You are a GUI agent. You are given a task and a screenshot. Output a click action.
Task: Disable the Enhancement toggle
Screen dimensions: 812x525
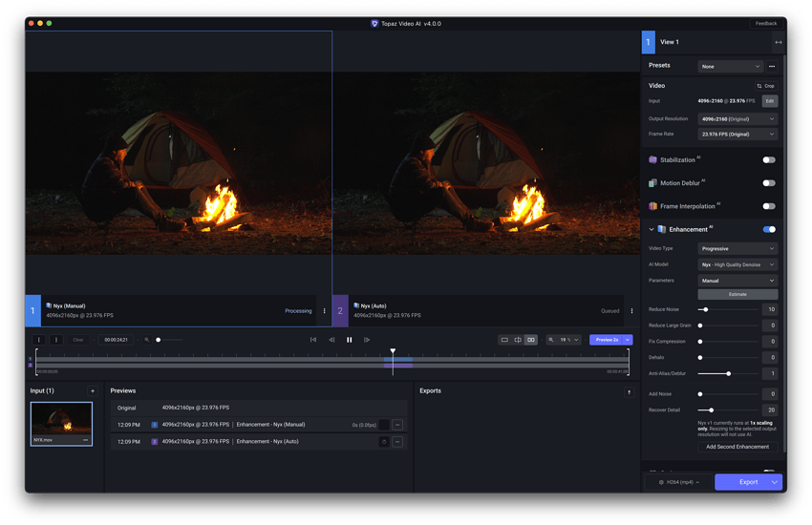[x=768, y=229]
